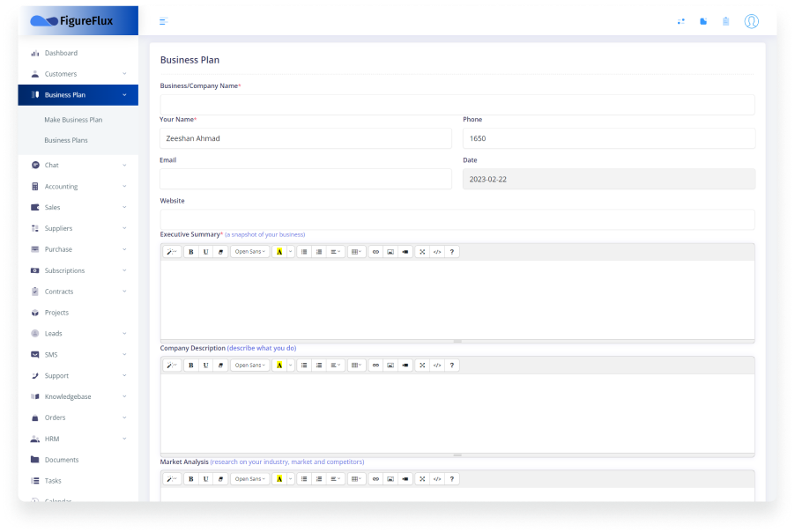Select Business Plans in the sidebar
This screenshot has width=795, height=532.
64,140
